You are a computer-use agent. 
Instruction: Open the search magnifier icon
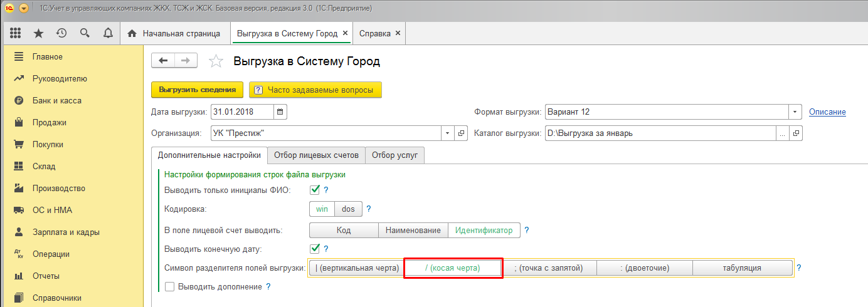pos(85,33)
